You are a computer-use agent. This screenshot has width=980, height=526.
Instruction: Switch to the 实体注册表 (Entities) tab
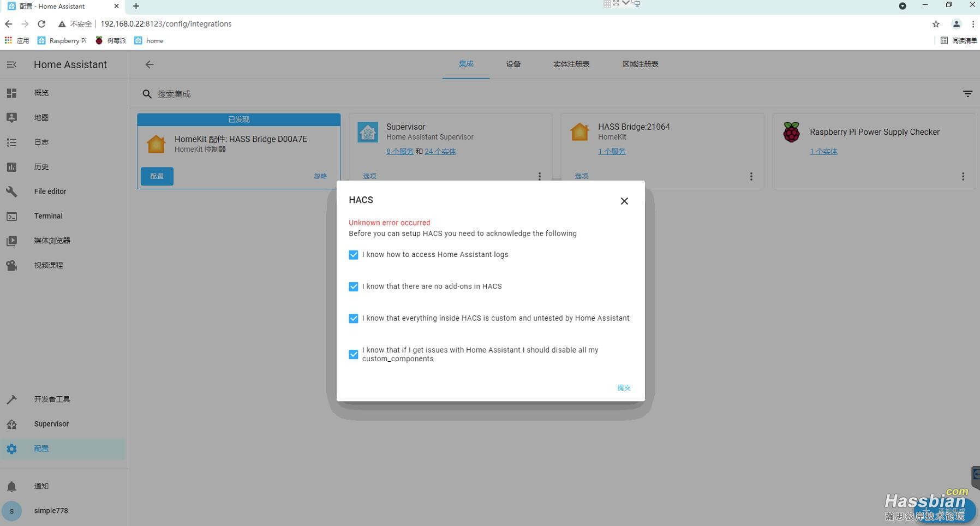tap(571, 64)
